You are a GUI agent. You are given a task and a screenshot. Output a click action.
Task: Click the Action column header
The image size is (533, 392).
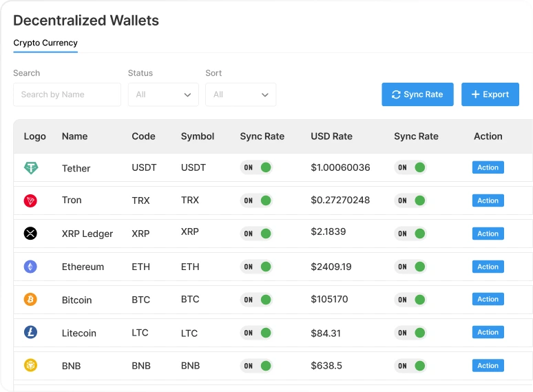[x=488, y=136]
